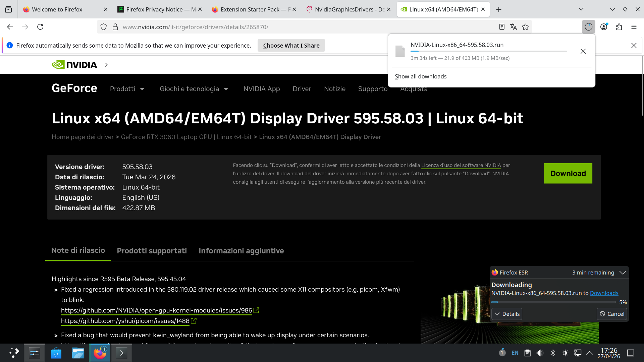Viewport: 644px width, 362px height.
Task: Open System Settings from the taskbar
Action: point(34,353)
